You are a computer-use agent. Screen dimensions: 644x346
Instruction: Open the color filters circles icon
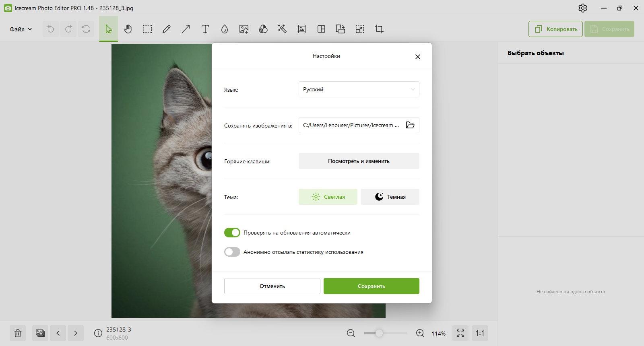click(x=263, y=29)
